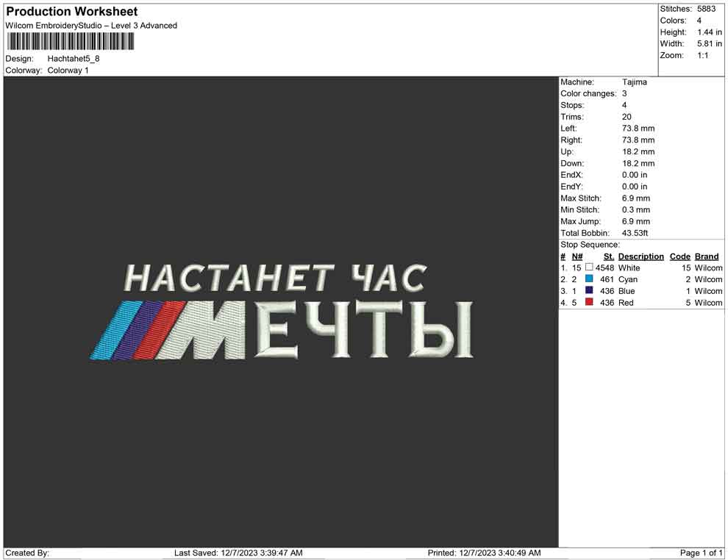Click the 'EndY:' label
This screenshot has width=728, height=560.
tap(571, 187)
